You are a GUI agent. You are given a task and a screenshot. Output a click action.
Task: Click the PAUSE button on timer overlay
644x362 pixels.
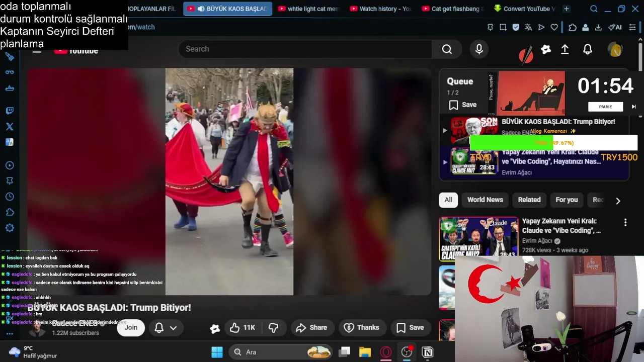pyautogui.click(x=606, y=107)
